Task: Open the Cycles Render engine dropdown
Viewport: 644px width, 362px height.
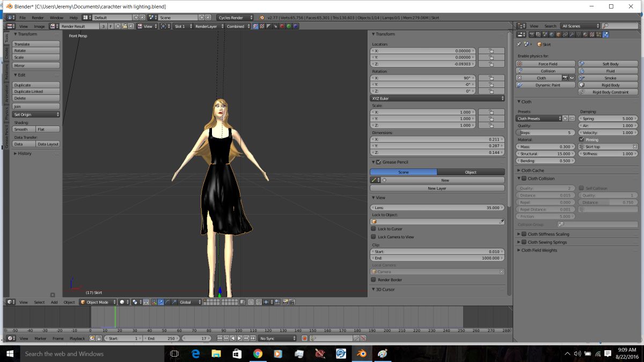Action: pos(235,18)
